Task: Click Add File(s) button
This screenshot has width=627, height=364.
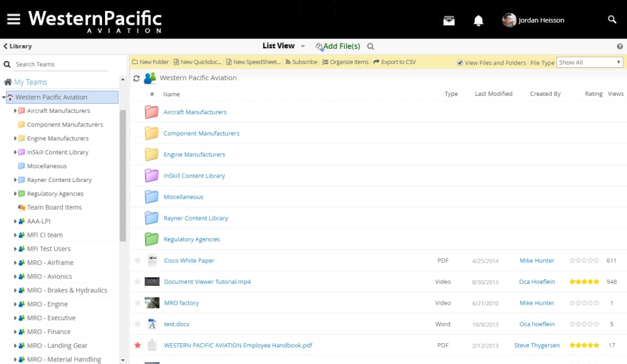Action: tap(338, 46)
